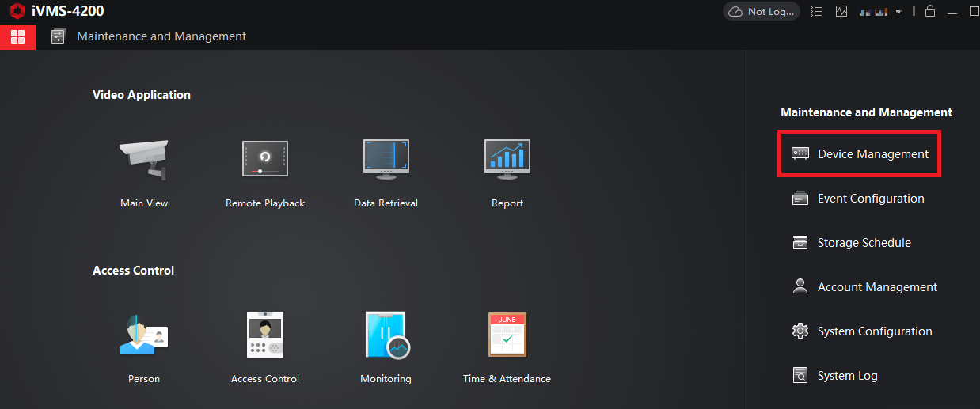Launch the Monitoring module
The height and width of the screenshot is (409, 980).
click(x=386, y=335)
